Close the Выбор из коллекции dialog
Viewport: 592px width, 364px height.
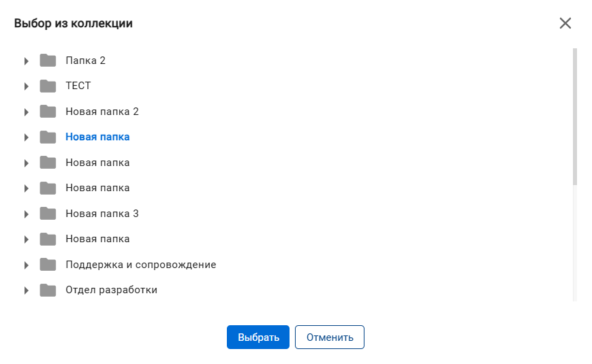click(565, 23)
